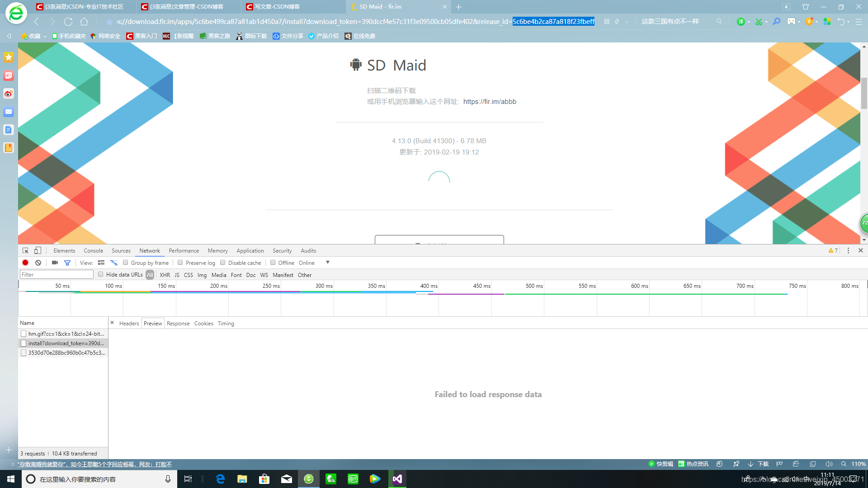The width and height of the screenshot is (868, 488).
Task: Select the hm.gif request row
Action: [x=63, y=334]
